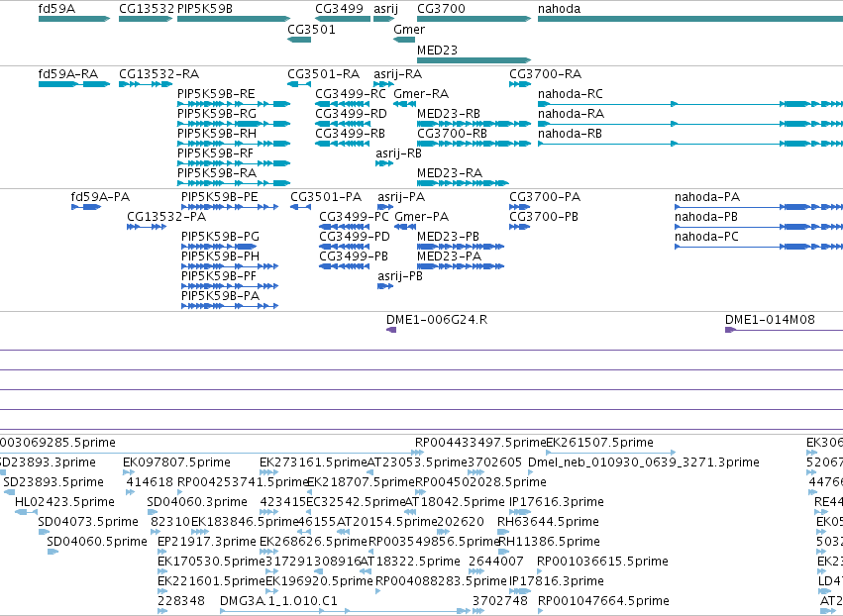Open EST feature HL02423.5prime

26,512
